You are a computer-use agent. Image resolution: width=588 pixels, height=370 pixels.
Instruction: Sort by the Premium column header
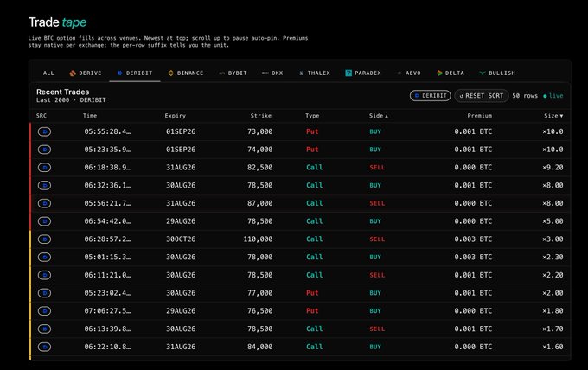pos(480,116)
